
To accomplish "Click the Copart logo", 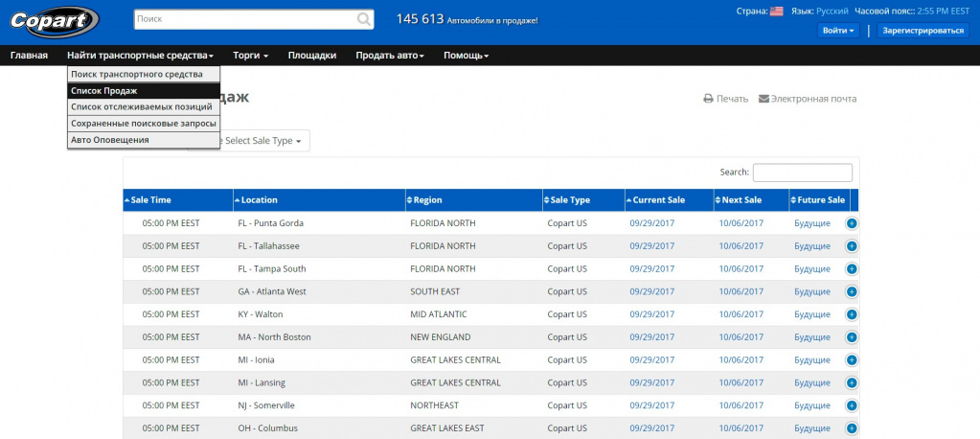I will pos(54,22).
